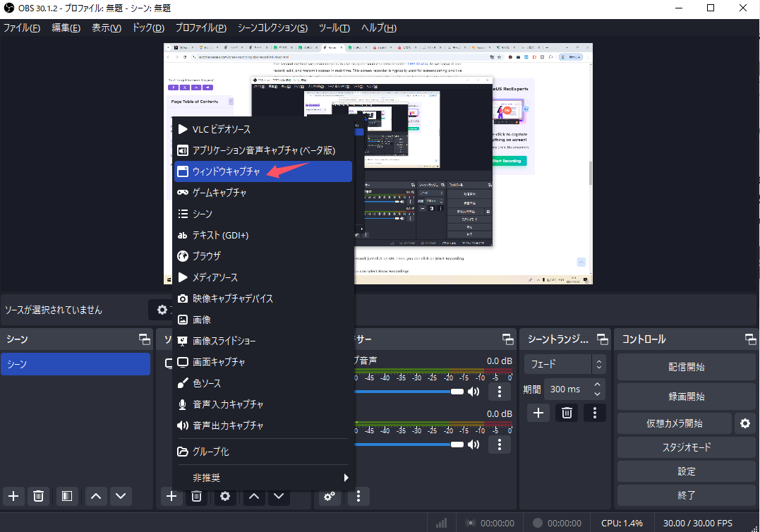Open source properties gear in Sources panel
This screenshot has height=532, width=760.
point(225,496)
